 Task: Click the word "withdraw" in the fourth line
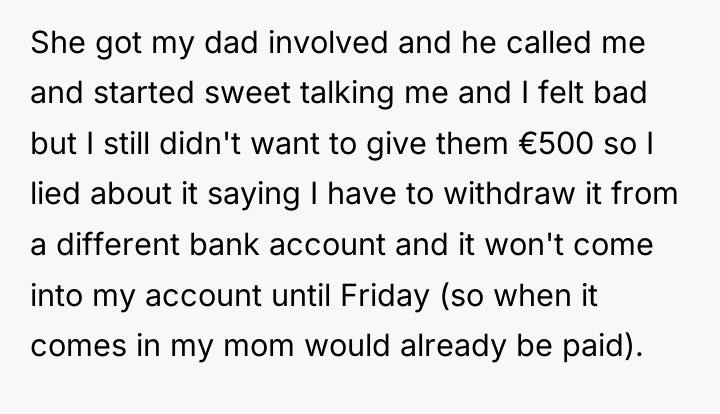[509, 193]
